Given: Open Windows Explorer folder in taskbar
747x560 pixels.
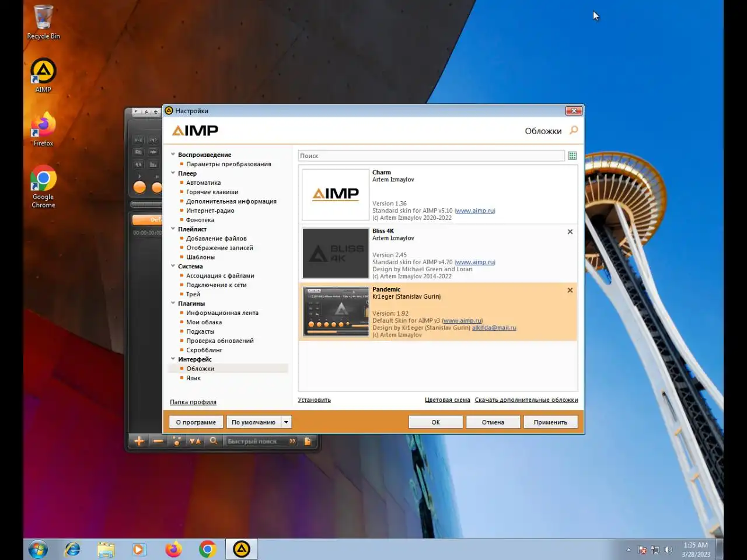Looking at the screenshot, I should point(106,549).
